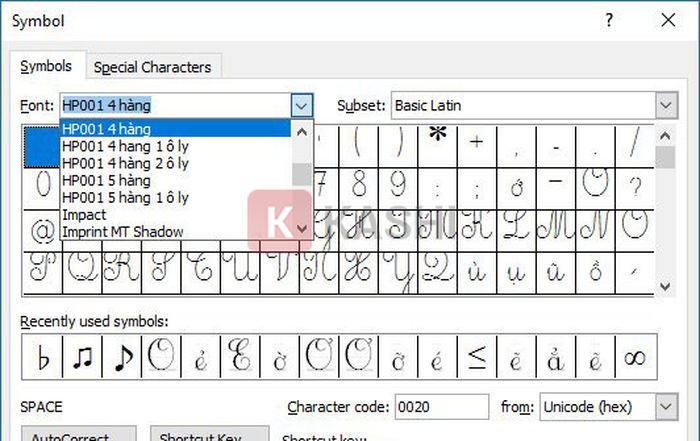
Task: Pick the script capital X in grid
Action: tap(358, 273)
